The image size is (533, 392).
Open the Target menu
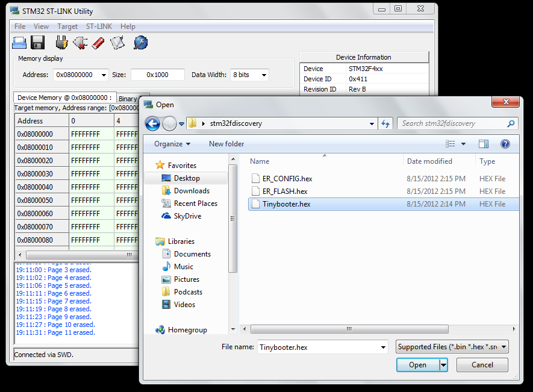(x=67, y=26)
